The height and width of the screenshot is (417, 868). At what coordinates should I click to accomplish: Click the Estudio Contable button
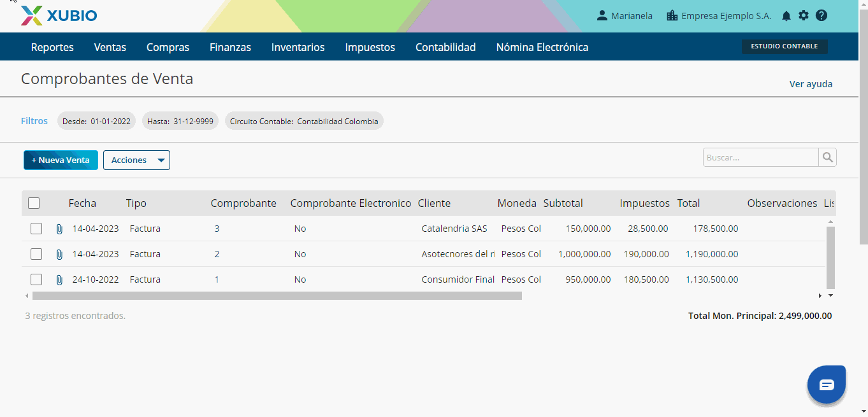pos(785,46)
